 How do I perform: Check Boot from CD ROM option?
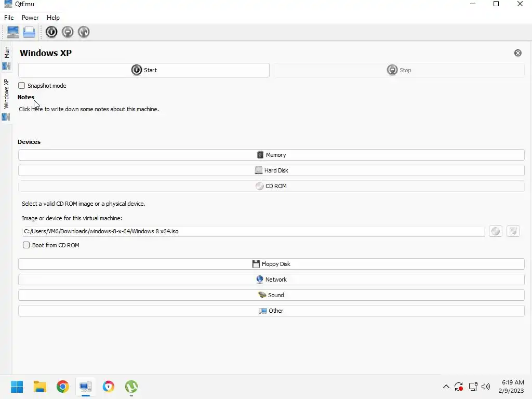pyautogui.click(x=26, y=245)
